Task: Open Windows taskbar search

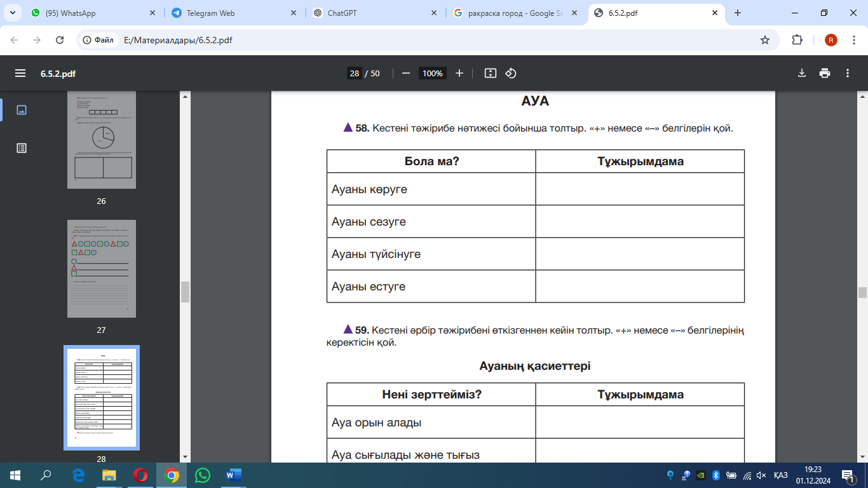Action: coord(46,475)
